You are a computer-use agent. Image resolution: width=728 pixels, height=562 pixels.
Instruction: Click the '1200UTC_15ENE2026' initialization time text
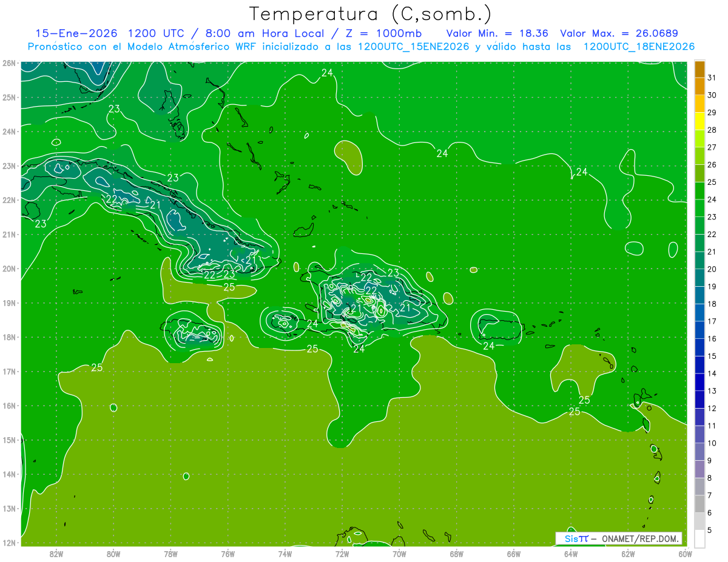pyautogui.click(x=413, y=47)
